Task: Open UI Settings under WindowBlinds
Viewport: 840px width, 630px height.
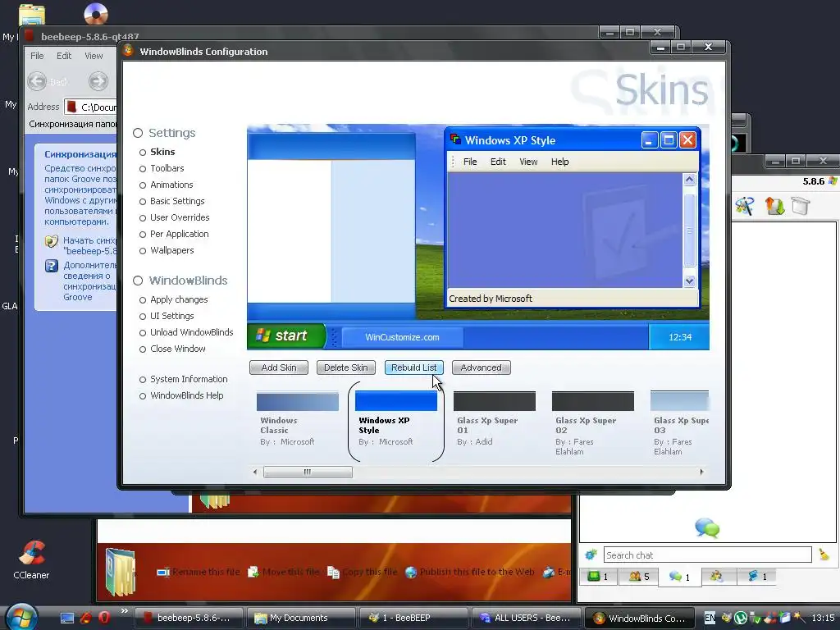Action: [171, 316]
